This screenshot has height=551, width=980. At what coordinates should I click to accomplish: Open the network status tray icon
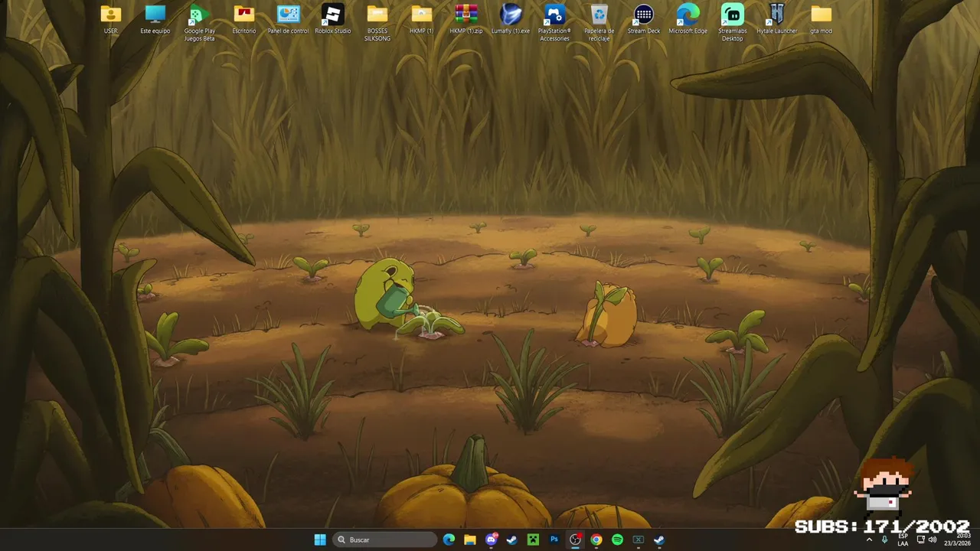[x=920, y=540]
